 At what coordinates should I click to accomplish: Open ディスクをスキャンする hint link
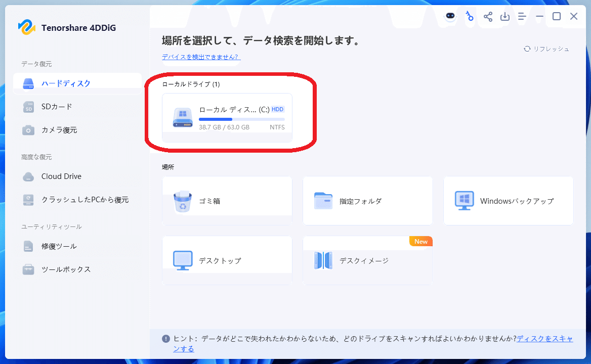[x=545, y=339]
